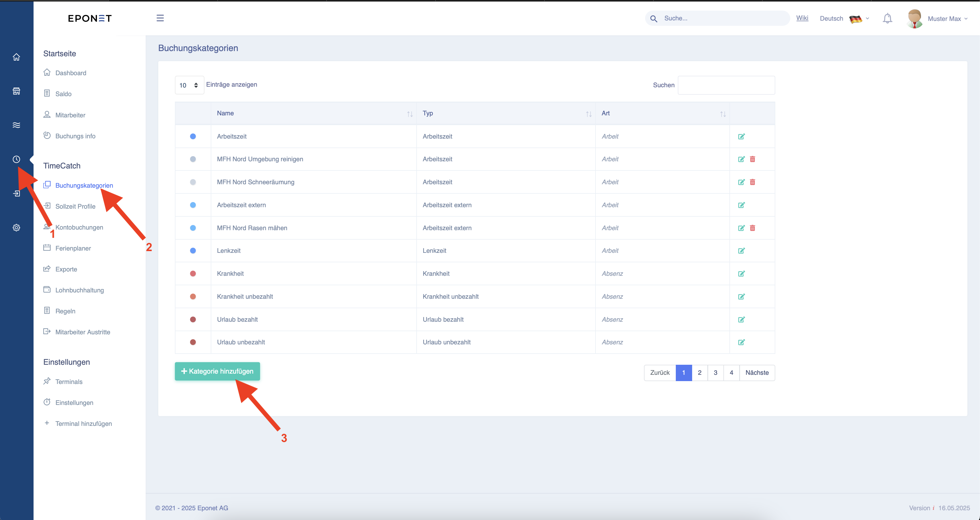Image resolution: width=980 pixels, height=520 pixels.
Task: Click the blue Arbeitszeit color dot
Action: 193,136
